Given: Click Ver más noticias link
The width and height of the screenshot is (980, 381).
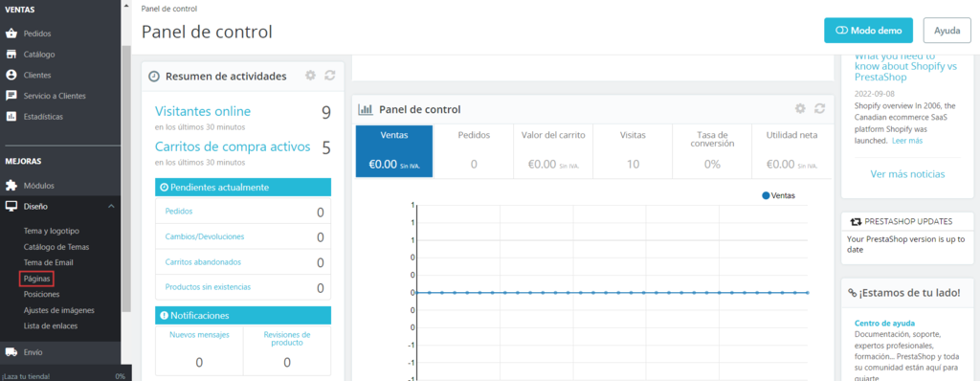Looking at the screenshot, I should 907,174.
